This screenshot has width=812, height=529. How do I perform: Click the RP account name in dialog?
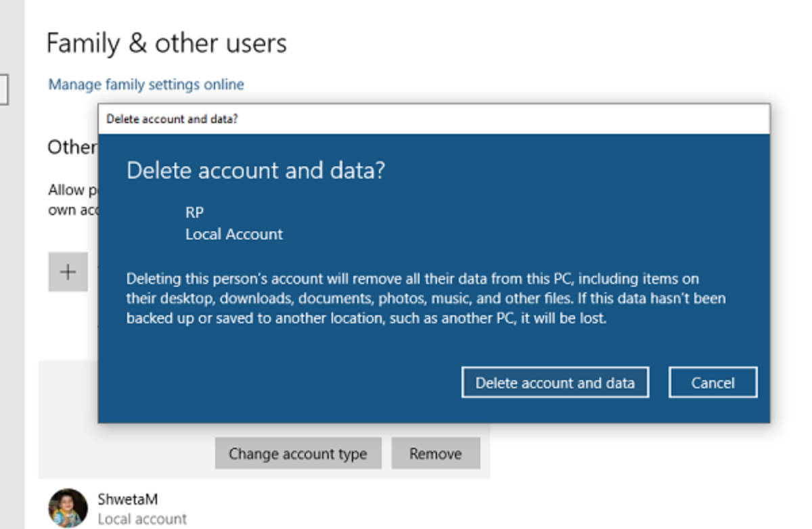pos(194,212)
